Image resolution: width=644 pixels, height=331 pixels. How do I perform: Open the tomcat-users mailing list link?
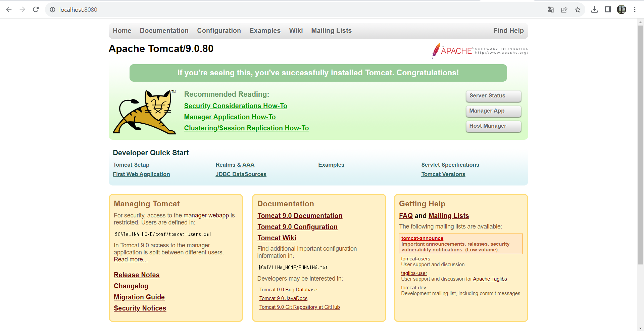pyautogui.click(x=415, y=259)
